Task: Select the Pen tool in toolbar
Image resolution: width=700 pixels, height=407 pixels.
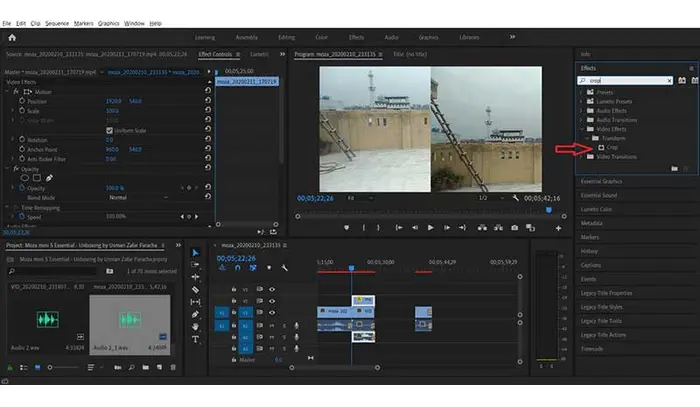Action: pos(195,315)
